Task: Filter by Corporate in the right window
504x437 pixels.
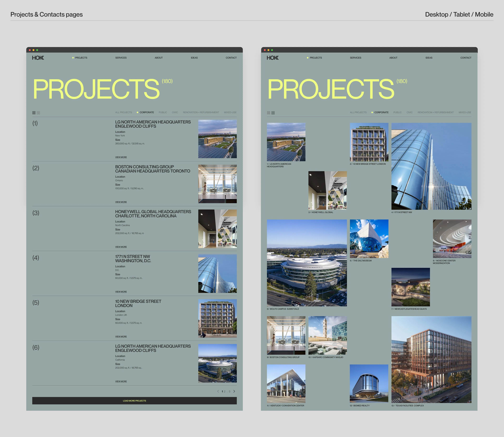Action: click(381, 112)
